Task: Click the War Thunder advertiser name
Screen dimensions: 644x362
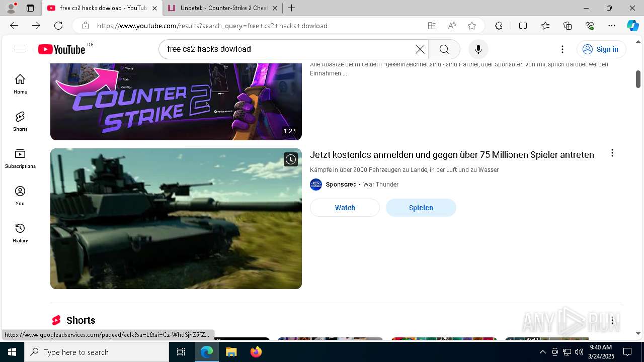Action: [x=381, y=185]
